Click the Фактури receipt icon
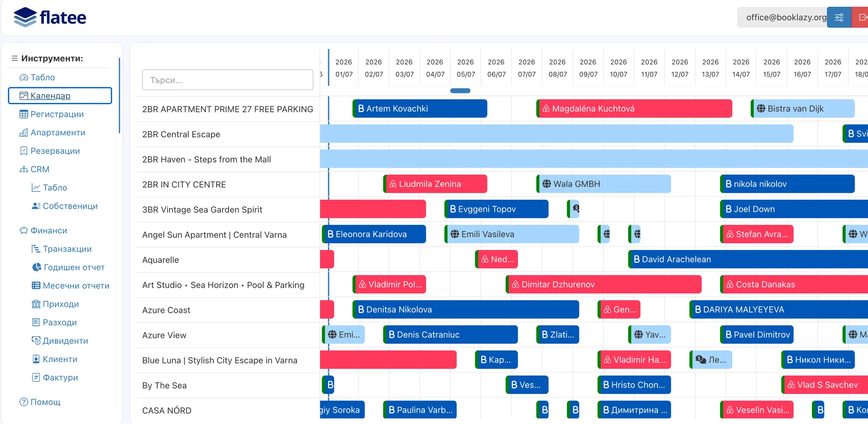Image resolution: width=868 pixels, height=424 pixels. click(36, 377)
